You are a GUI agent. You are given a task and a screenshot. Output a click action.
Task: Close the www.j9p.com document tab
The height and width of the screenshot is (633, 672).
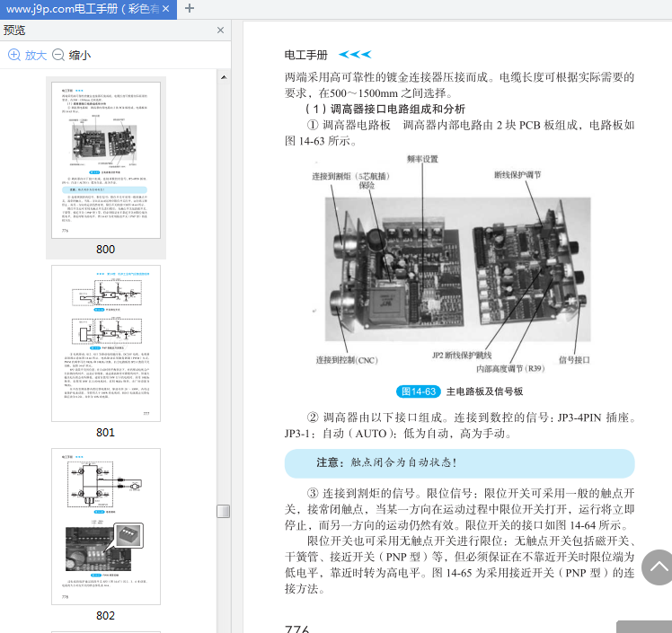point(166,9)
